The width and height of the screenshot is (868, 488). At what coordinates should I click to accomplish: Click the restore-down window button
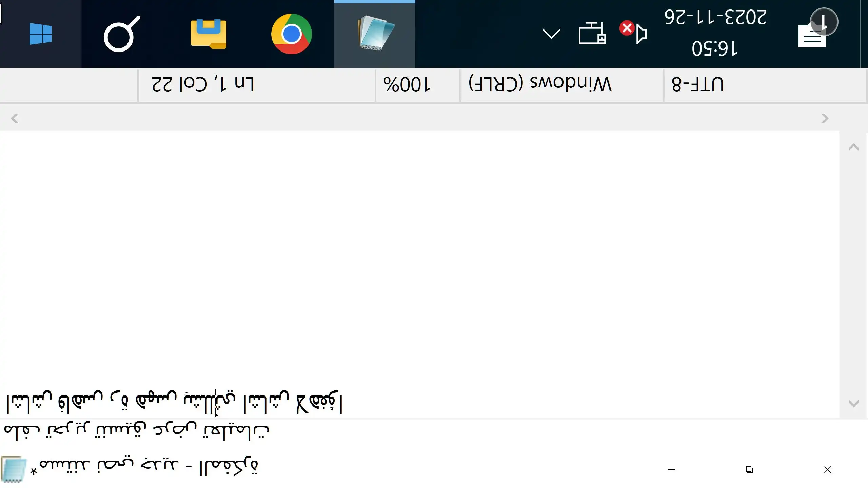[x=749, y=470]
